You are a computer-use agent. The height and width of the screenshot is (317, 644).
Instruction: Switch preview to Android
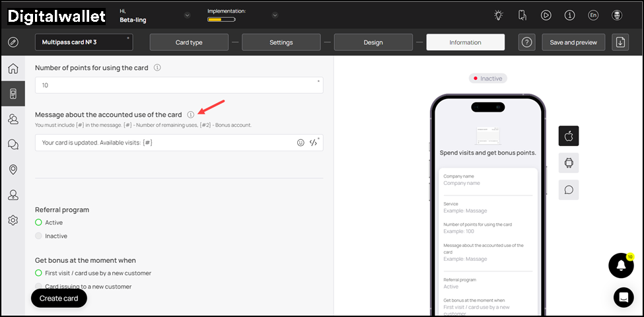569,163
